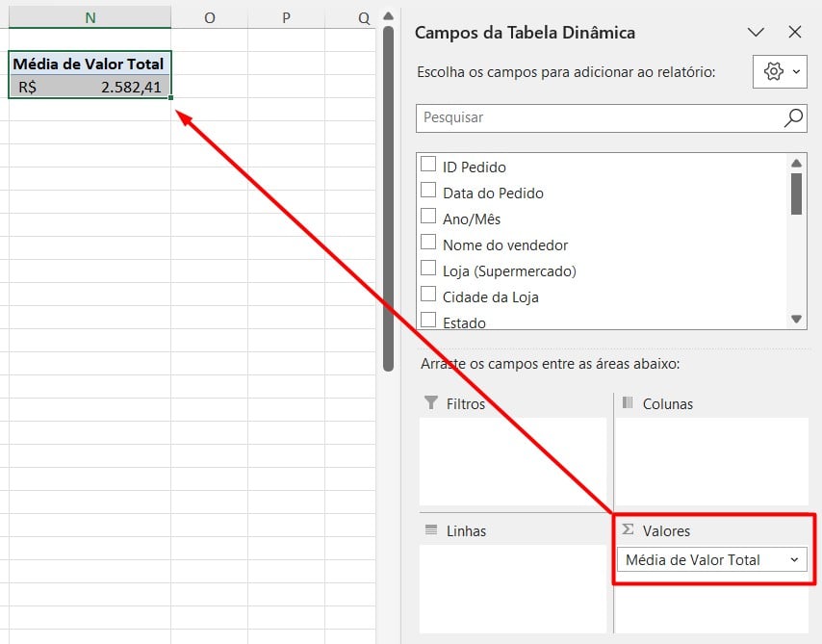
Task: Click the Valores sigma icon
Action: [628, 529]
